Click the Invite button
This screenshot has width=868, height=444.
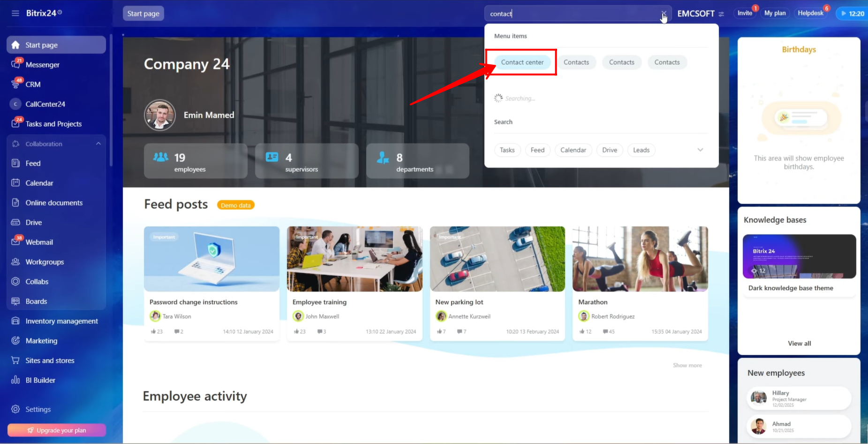[744, 13]
